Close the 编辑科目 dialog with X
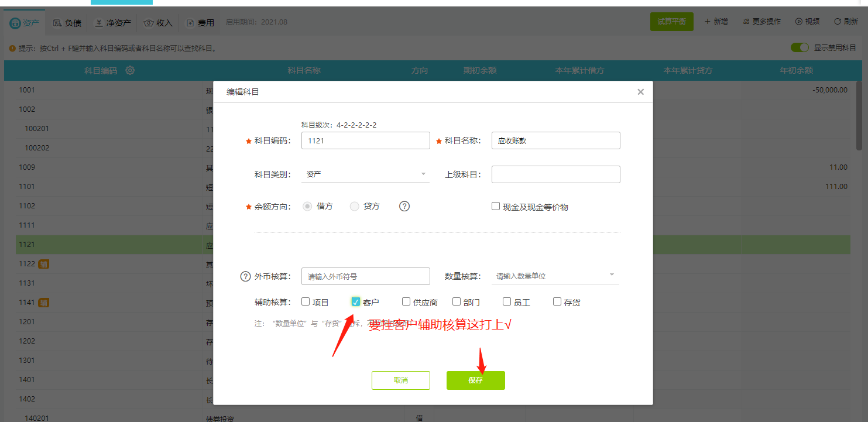The height and width of the screenshot is (422, 868). click(640, 92)
